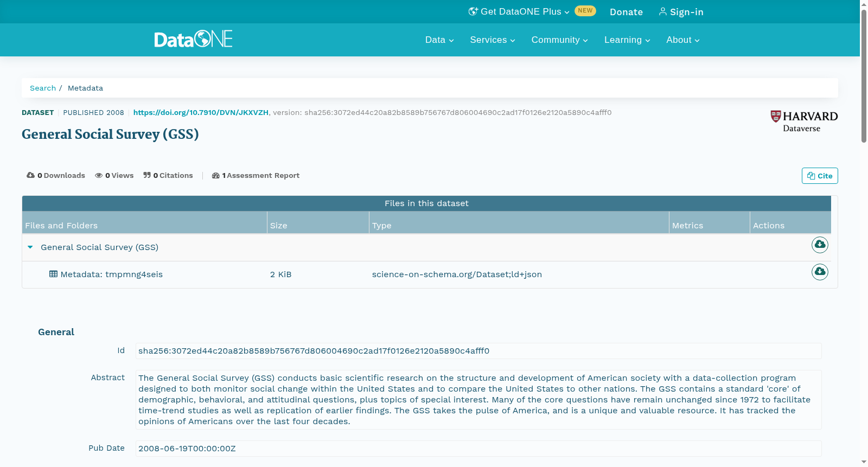The image size is (868, 467).
Task: Click the DataONE logo
Action: point(193,39)
